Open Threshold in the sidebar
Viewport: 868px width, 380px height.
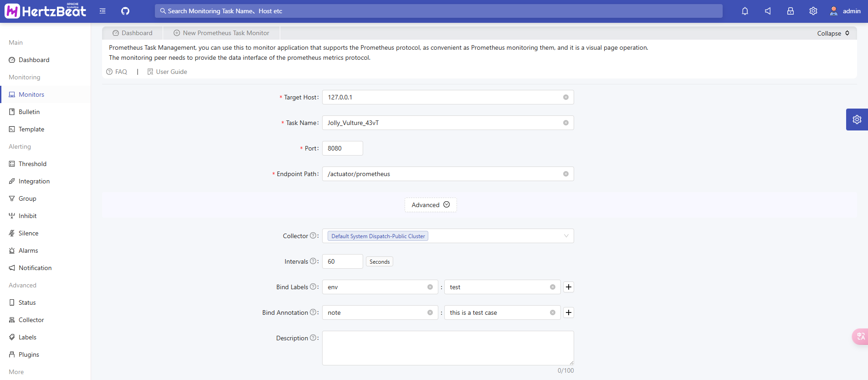(x=32, y=164)
